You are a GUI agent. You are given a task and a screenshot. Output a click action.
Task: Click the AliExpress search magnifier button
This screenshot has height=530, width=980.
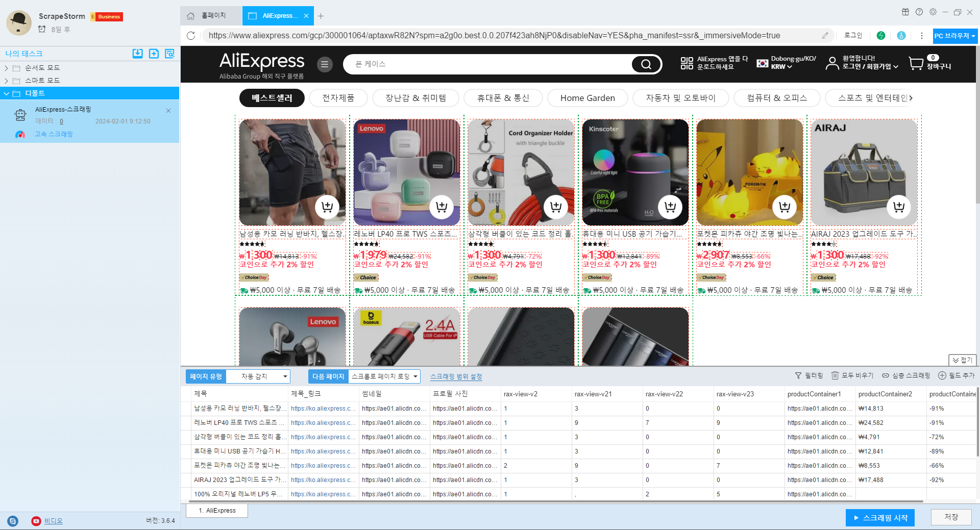coord(646,64)
